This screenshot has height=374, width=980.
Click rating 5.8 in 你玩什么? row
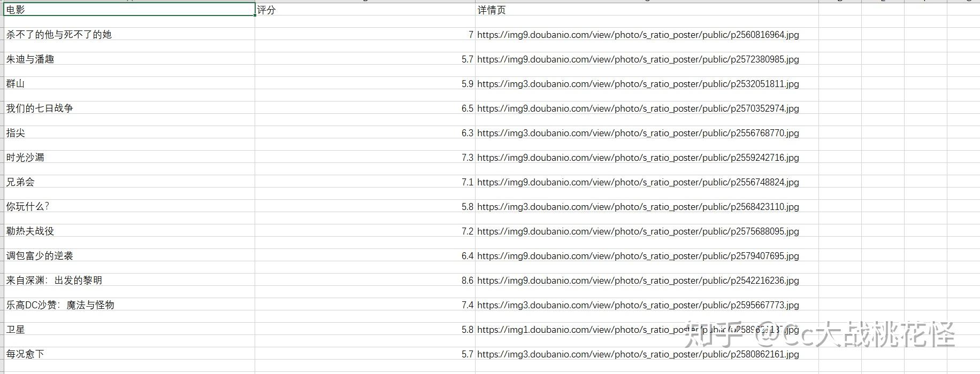[x=365, y=206]
